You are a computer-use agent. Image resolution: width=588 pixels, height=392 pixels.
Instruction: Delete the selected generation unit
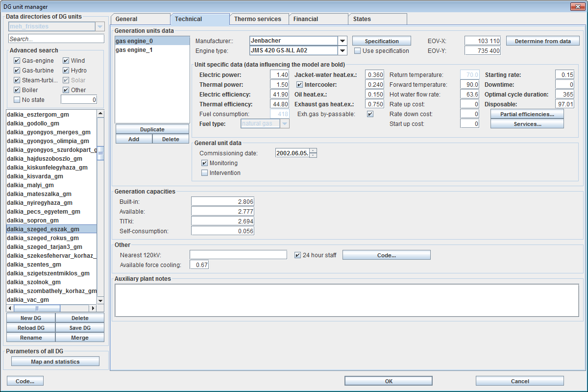coord(171,139)
